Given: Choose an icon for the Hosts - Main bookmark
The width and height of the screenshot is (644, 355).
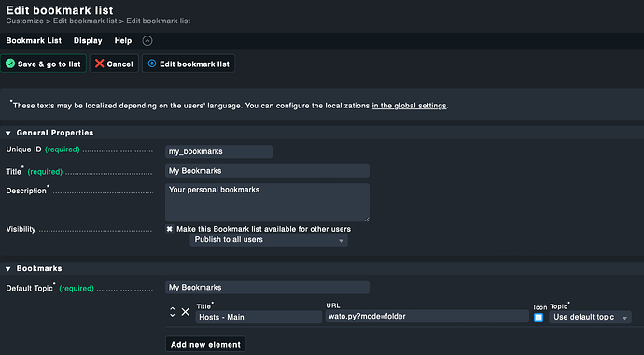Looking at the screenshot, I should (539, 318).
